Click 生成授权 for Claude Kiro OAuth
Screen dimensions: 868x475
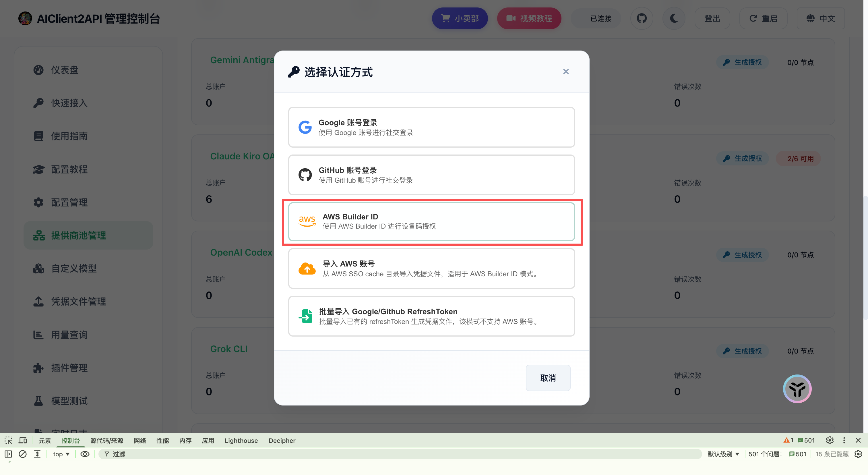pos(742,159)
